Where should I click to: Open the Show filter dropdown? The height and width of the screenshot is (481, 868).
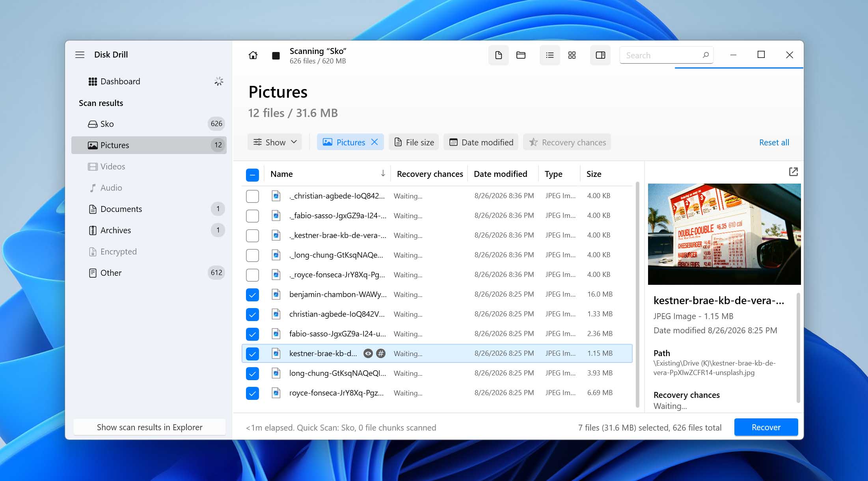coord(275,142)
